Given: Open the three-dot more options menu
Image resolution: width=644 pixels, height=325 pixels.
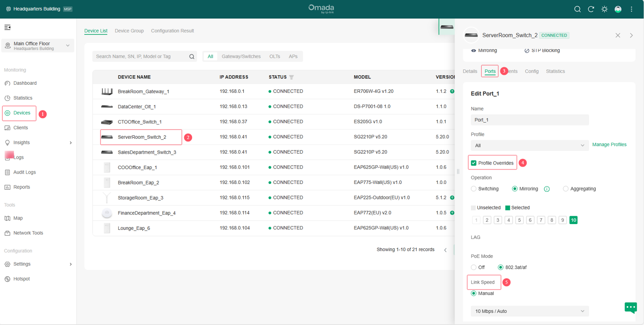Looking at the screenshot, I should coord(631,9).
